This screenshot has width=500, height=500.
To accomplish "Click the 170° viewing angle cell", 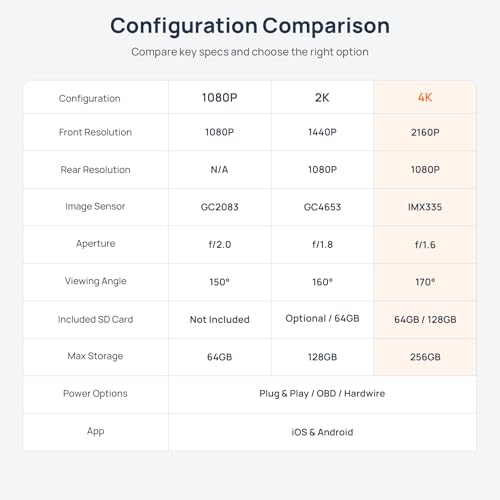I will (425, 282).
